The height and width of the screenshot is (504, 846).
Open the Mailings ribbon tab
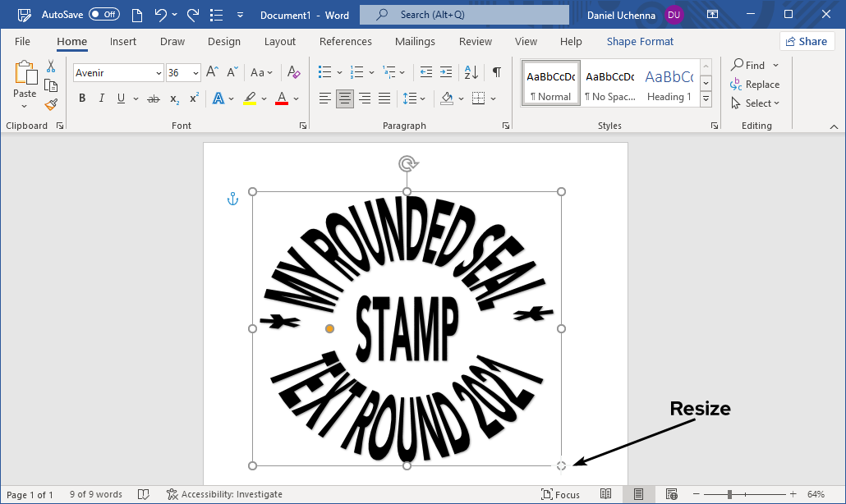pyautogui.click(x=415, y=41)
